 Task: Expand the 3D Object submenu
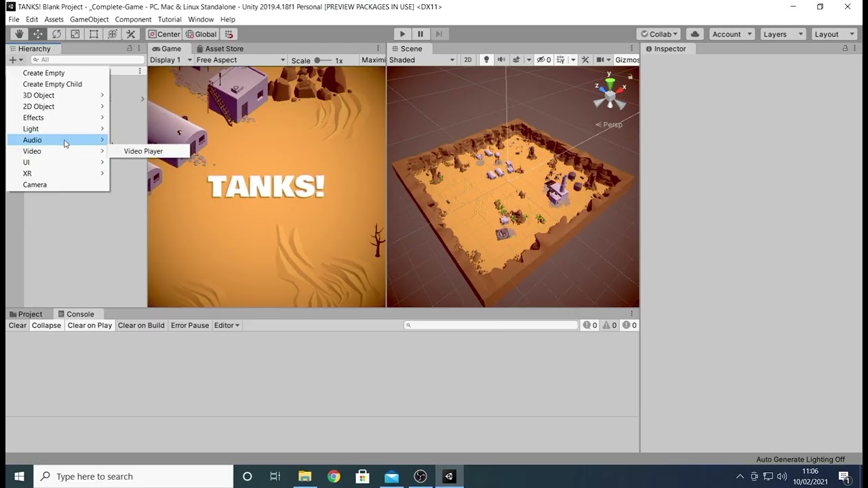tap(58, 95)
